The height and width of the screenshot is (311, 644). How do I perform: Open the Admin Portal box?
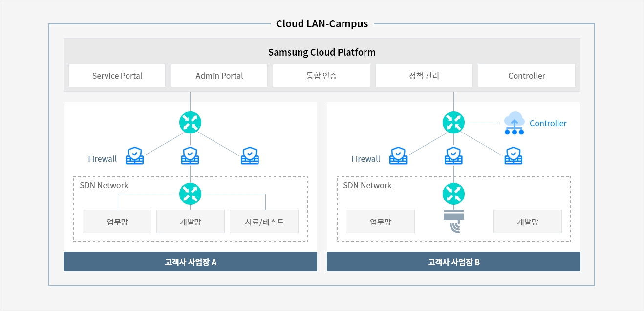[219, 75]
